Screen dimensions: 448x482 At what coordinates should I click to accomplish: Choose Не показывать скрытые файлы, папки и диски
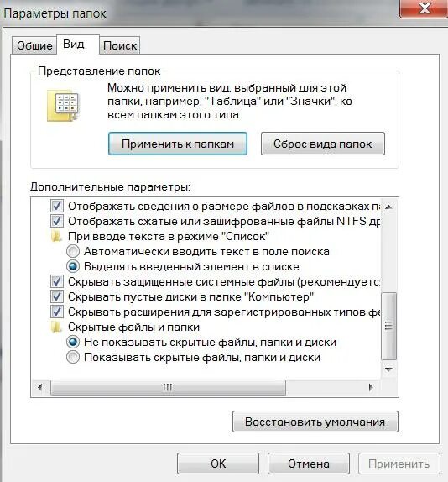click(x=73, y=342)
